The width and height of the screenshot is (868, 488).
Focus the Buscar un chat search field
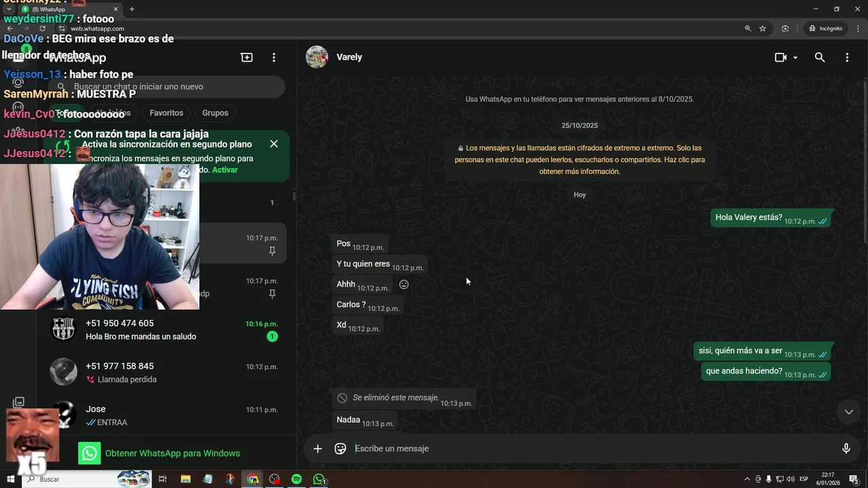[166, 87]
